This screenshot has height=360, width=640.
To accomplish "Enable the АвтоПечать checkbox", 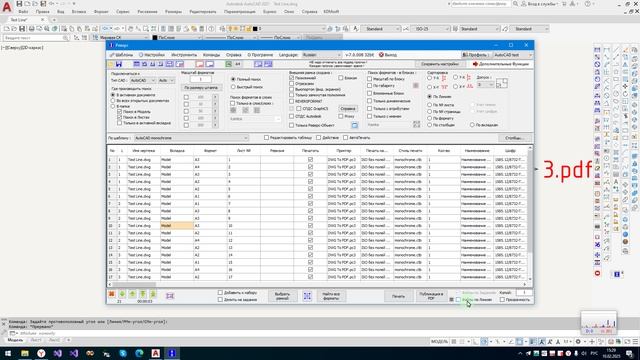I will [345, 138].
